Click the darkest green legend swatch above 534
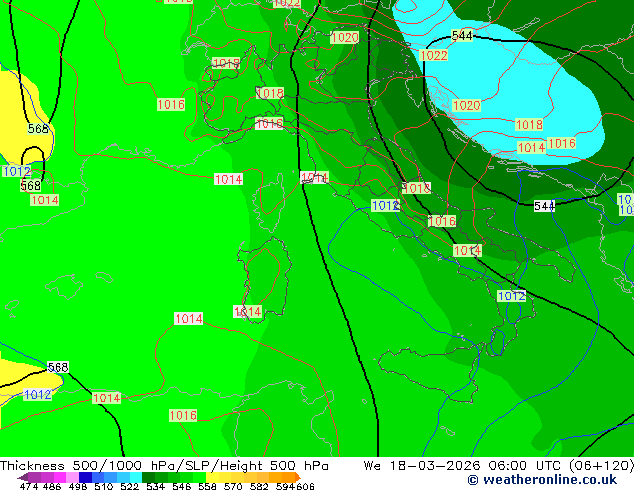The height and width of the screenshot is (490, 634). [x=148, y=477]
